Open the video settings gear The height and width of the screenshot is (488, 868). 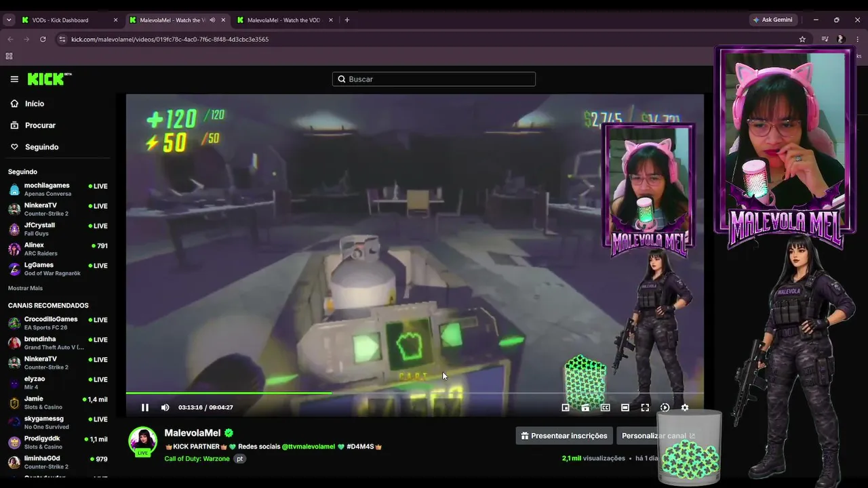(684, 407)
